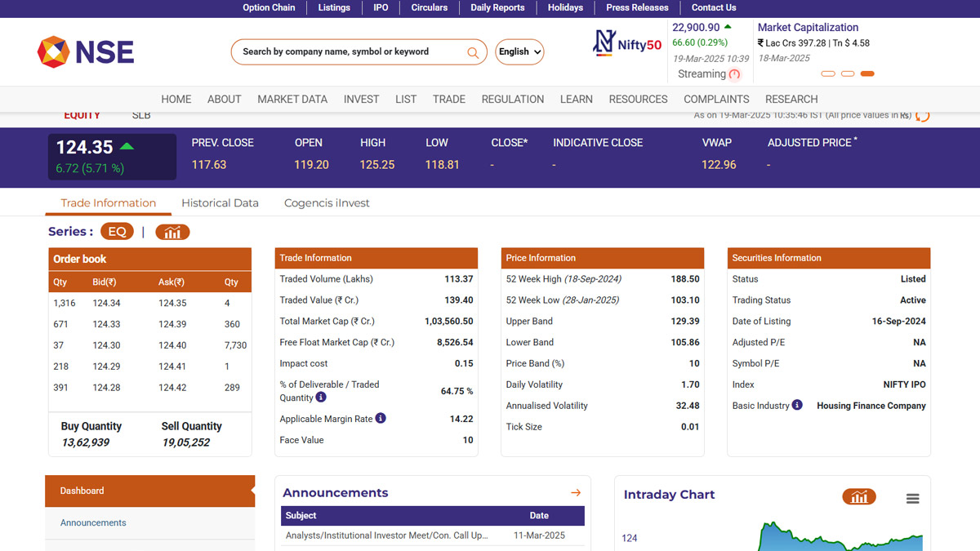
Task: Open the Holidays link
Action: click(x=565, y=7)
